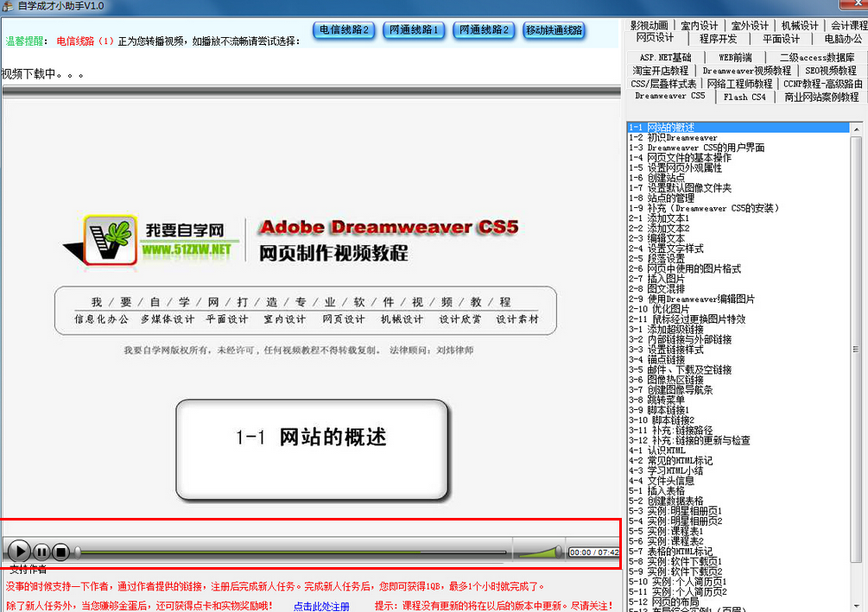The width and height of the screenshot is (868, 612).
Task: Switch to 网通线路1 server
Action: [414, 30]
